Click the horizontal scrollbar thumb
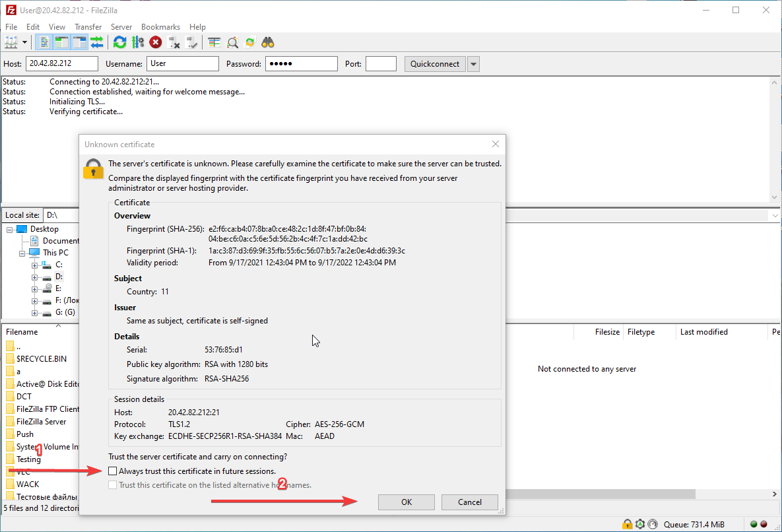The height and width of the screenshot is (532, 782). click(601, 494)
